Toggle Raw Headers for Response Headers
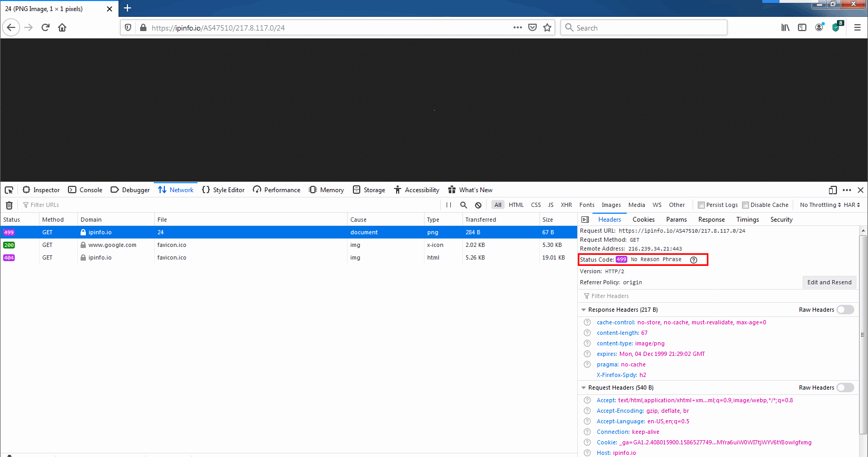 pyautogui.click(x=845, y=310)
